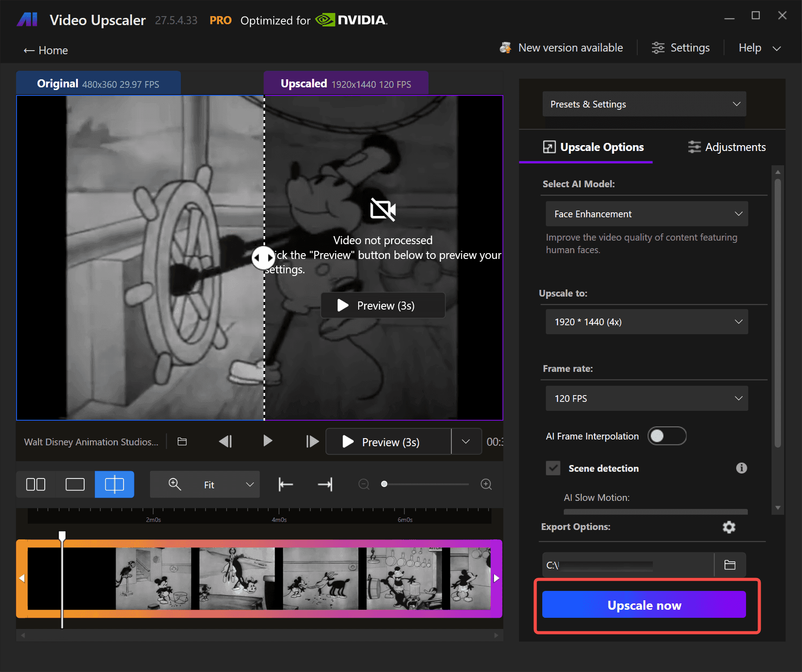The image size is (802, 672).
Task: Open Settings from the top bar
Action: click(681, 47)
